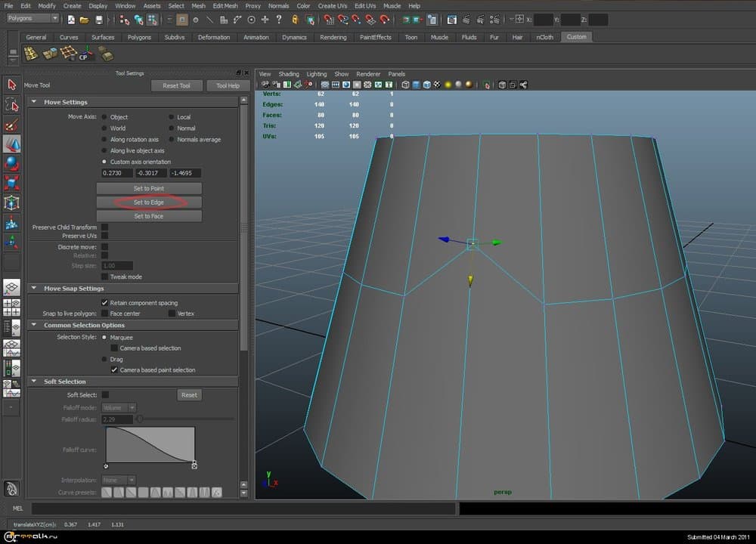Set Move Axis to Normals average
This screenshot has width=756, height=544.
[x=171, y=139]
